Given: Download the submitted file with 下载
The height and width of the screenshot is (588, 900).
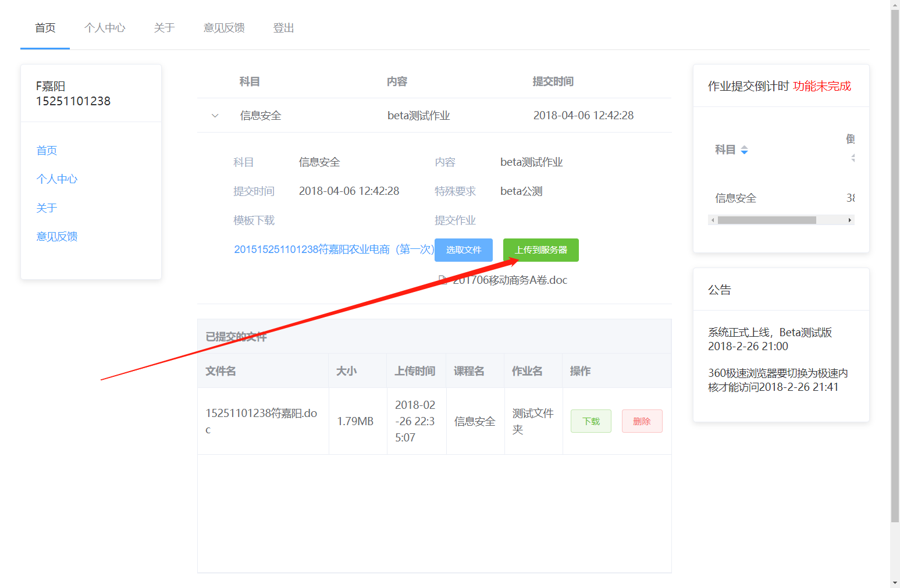Looking at the screenshot, I should coord(590,421).
